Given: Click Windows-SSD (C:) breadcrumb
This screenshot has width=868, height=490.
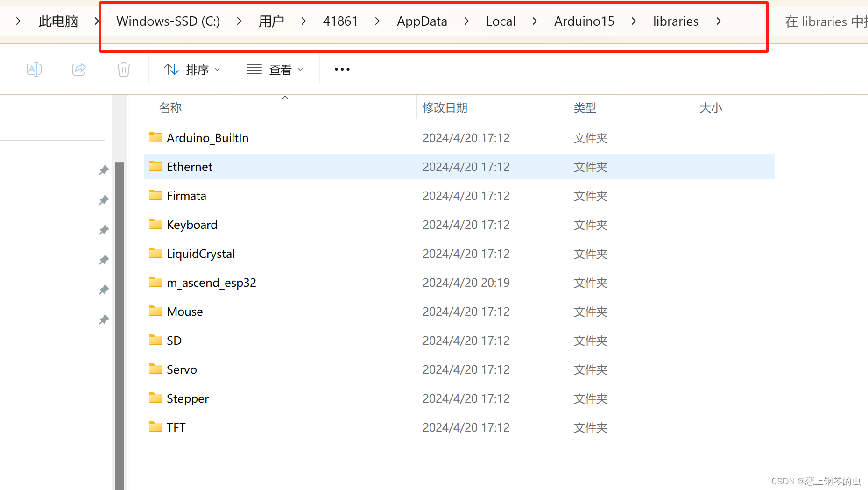Looking at the screenshot, I should [x=168, y=21].
